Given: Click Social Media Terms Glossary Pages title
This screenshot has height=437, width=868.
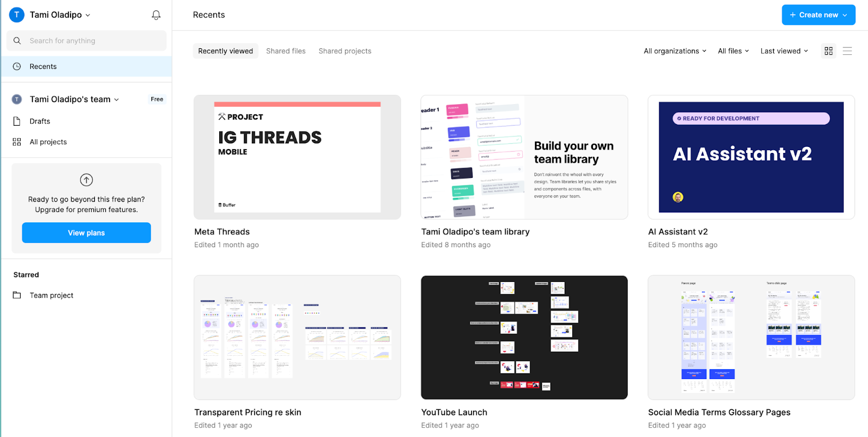Looking at the screenshot, I should tap(719, 412).
